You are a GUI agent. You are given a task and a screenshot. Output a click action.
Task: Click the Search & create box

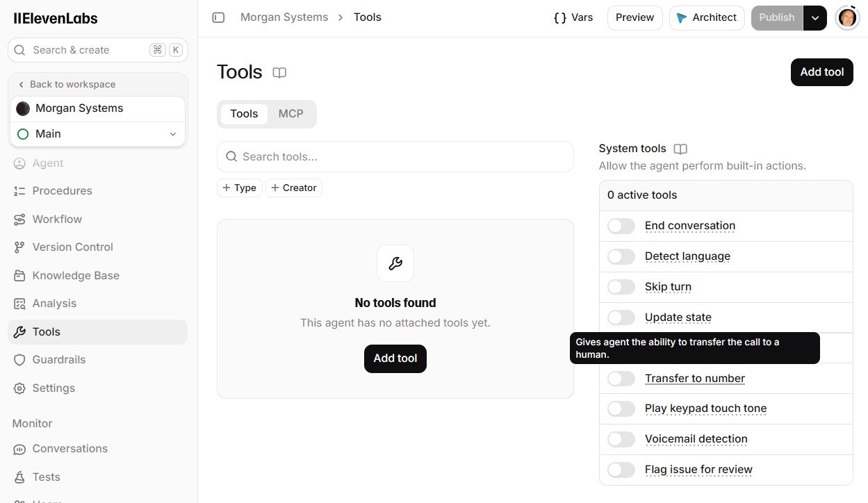(x=98, y=50)
